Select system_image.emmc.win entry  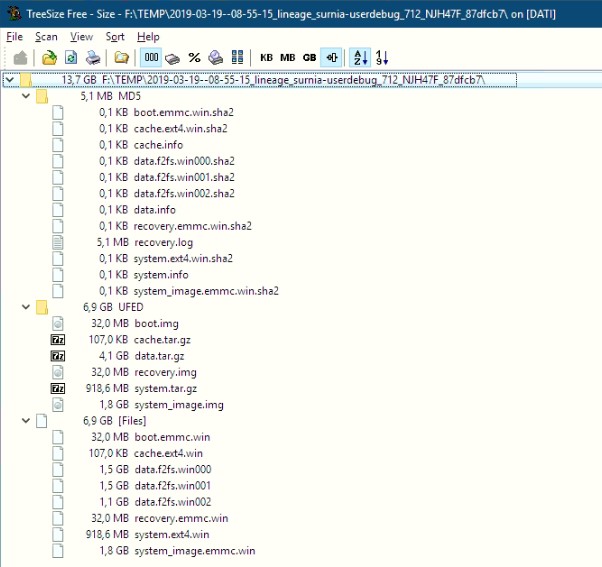click(x=194, y=551)
